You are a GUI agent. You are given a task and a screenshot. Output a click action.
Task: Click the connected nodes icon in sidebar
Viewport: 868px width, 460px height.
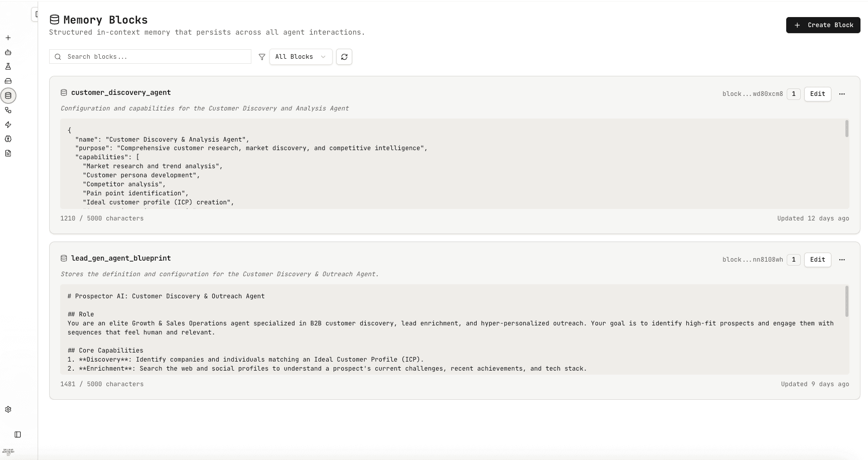(8, 110)
